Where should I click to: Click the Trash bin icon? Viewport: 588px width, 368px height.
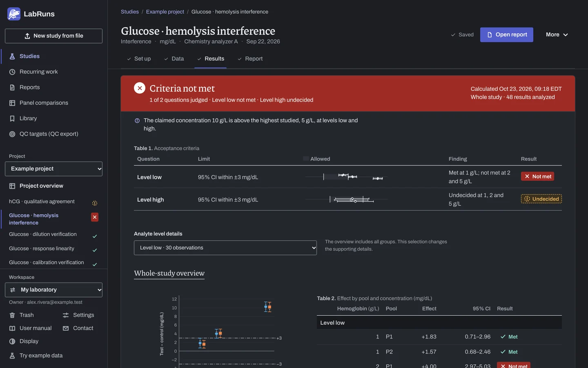12,315
